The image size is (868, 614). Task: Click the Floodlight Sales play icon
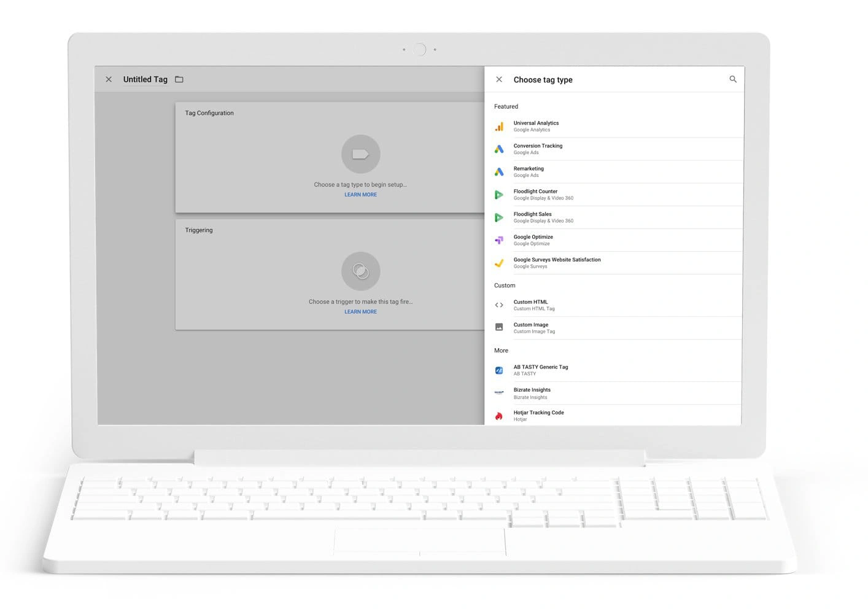[499, 217]
